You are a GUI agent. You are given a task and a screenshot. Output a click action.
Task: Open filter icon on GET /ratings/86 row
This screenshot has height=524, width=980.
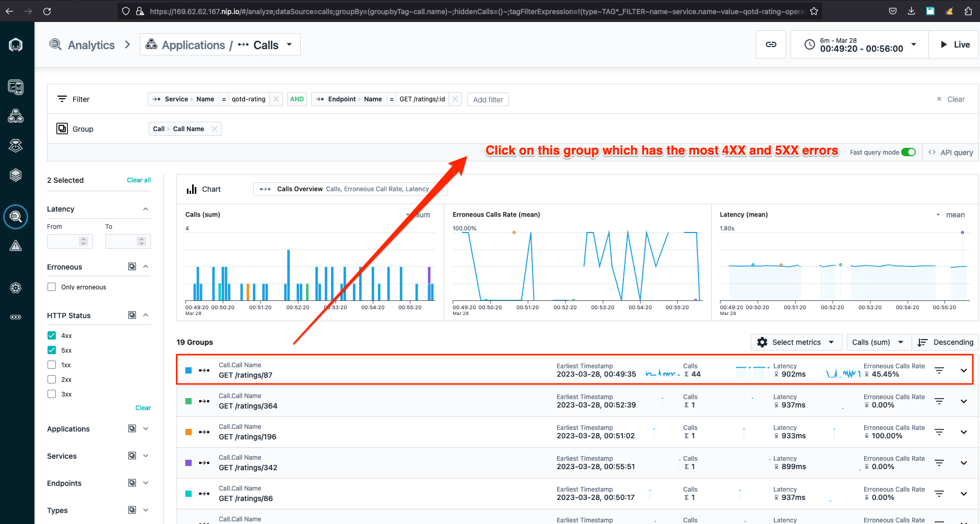pos(939,494)
